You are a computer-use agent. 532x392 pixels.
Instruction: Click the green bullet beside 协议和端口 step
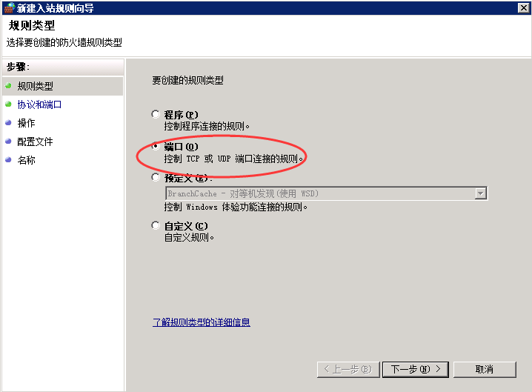(8, 104)
